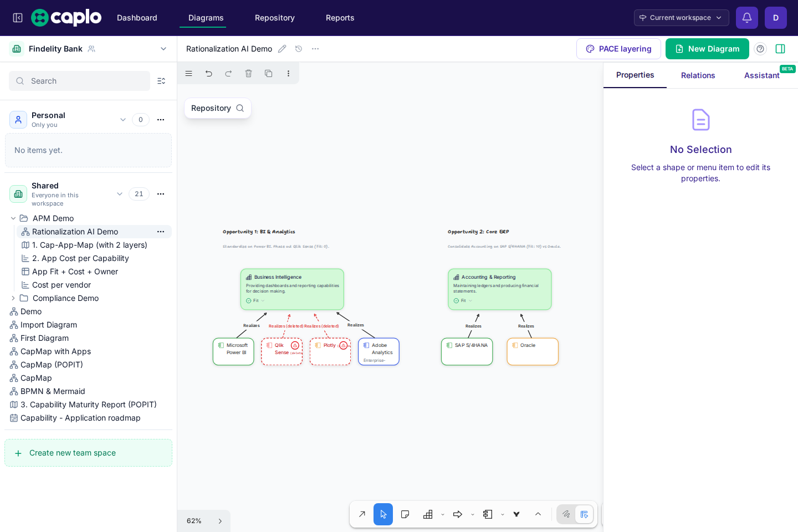Click the PACE layering button

(x=618, y=49)
